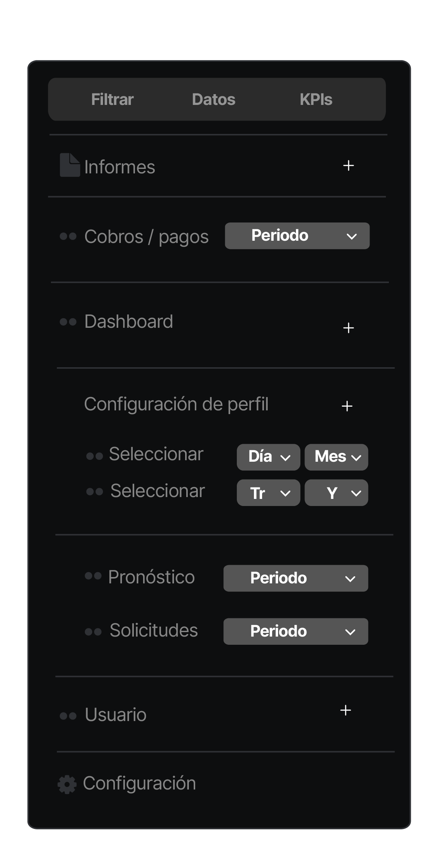Switch to the Filtrar tab
The width and height of the screenshot is (432, 868).
pyautogui.click(x=112, y=99)
